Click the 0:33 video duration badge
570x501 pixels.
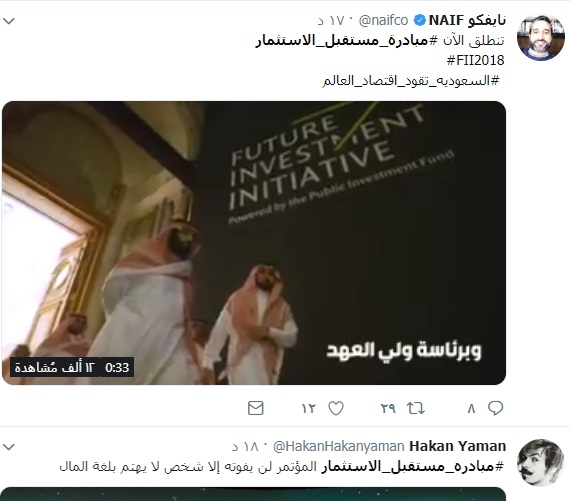point(117,368)
